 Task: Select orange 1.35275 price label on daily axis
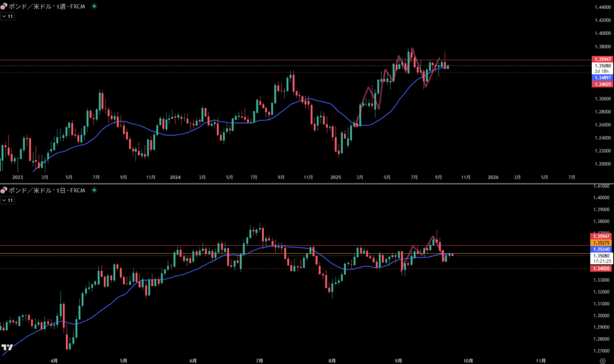point(601,243)
